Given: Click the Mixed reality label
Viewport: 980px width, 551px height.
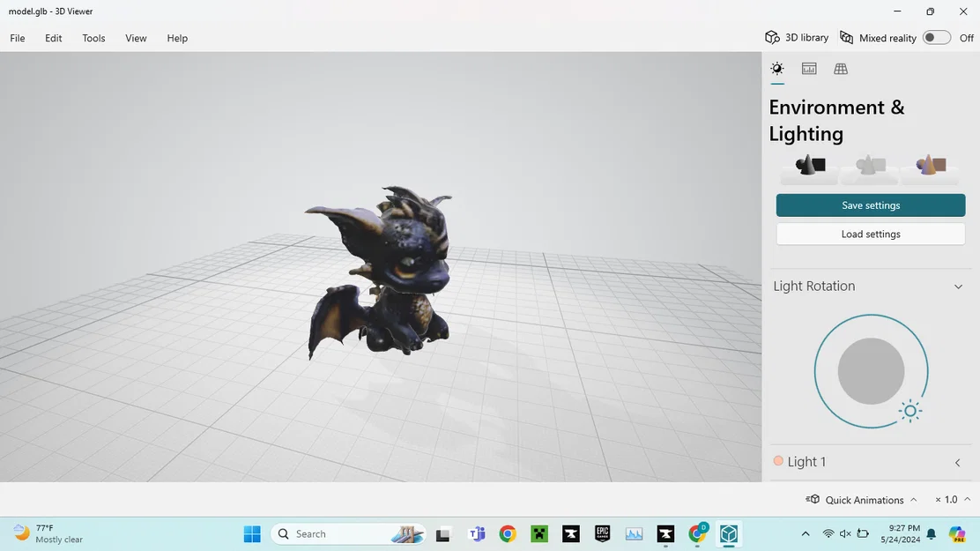Looking at the screenshot, I should pos(887,38).
